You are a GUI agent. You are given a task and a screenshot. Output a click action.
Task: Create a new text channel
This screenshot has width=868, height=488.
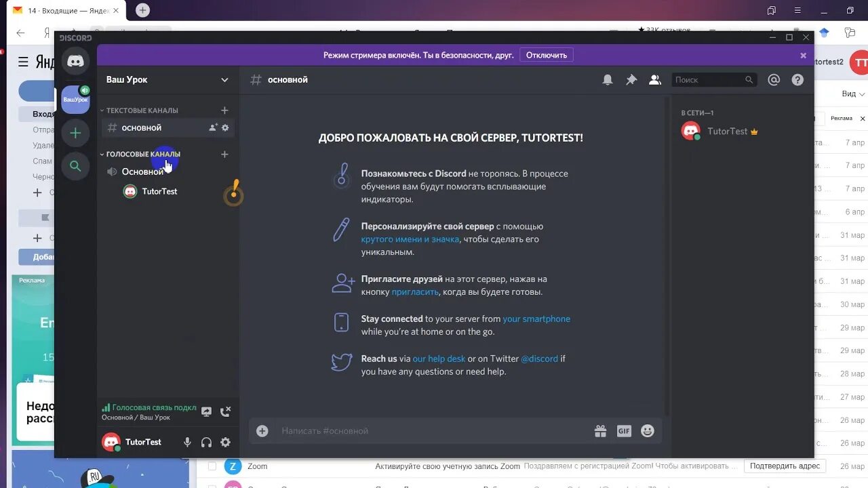(224, 110)
